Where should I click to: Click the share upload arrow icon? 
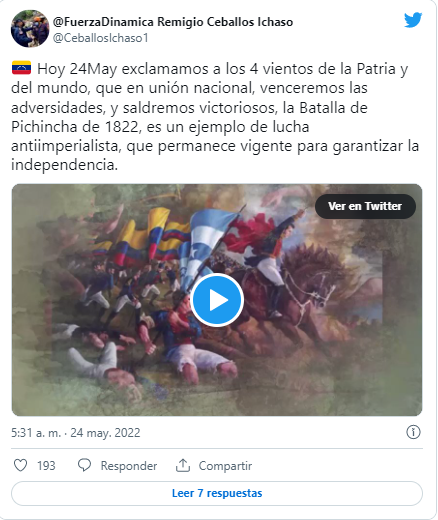click(183, 465)
